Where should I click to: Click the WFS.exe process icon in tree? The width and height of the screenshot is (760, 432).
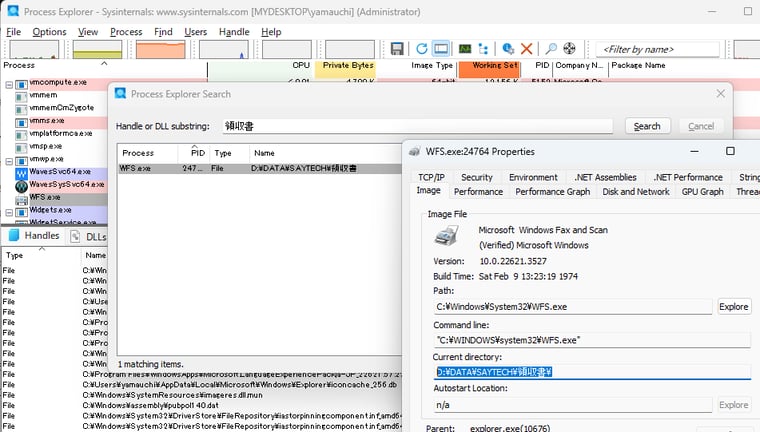(21, 199)
